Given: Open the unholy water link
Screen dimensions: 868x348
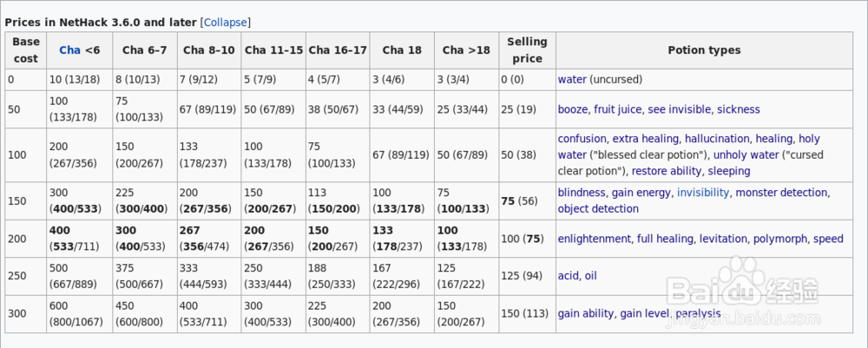Looking at the screenshot, I should 746,154.
